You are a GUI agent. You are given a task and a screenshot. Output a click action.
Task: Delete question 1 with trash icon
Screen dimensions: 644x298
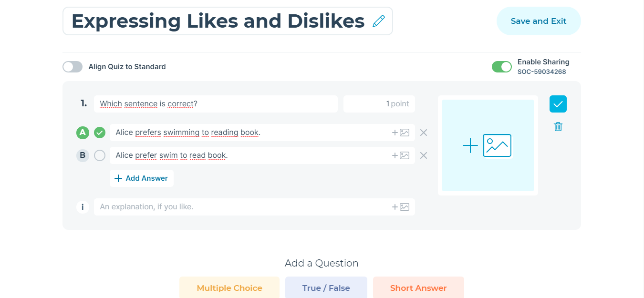click(558, 126)
